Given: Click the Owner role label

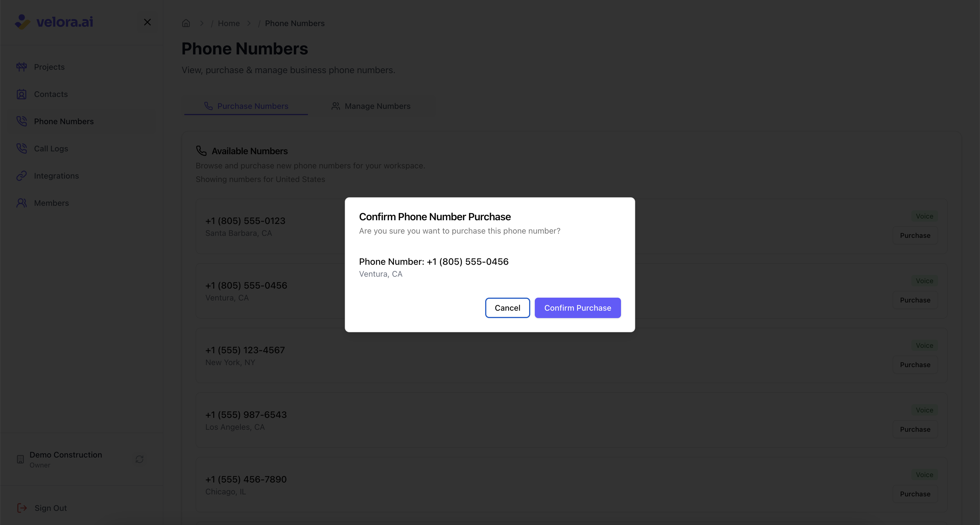Looking at the screenshot, I should pos(40,465).
